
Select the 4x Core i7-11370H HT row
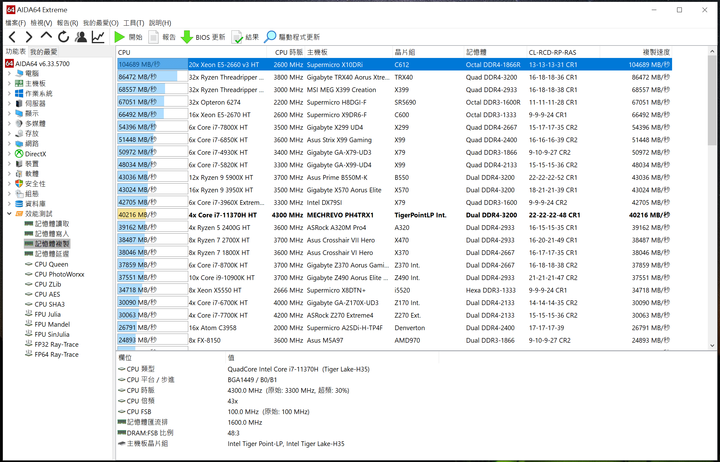(394, 215)
